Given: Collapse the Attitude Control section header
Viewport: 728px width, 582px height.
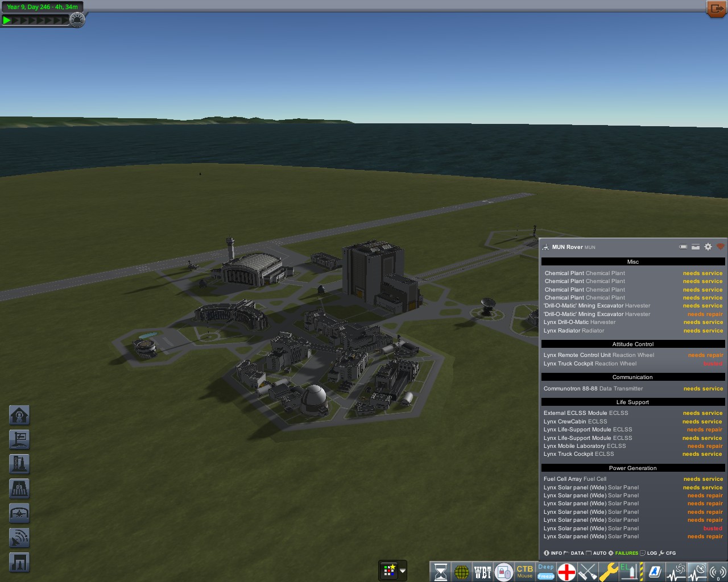Looking at the screenshot, I should point(633,344).
